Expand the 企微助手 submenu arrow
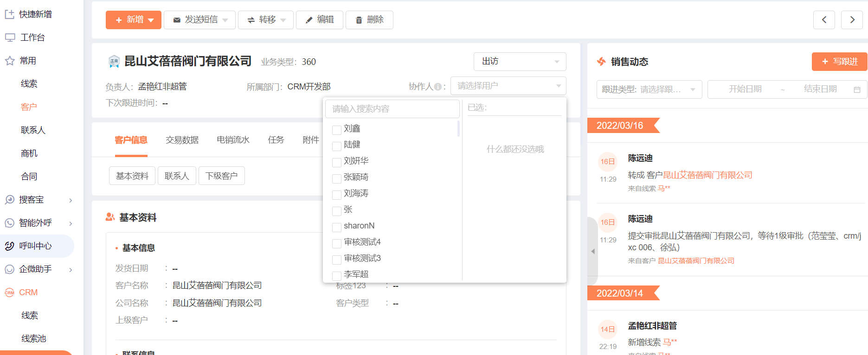 pyautogui.click(x=71, y=270)
